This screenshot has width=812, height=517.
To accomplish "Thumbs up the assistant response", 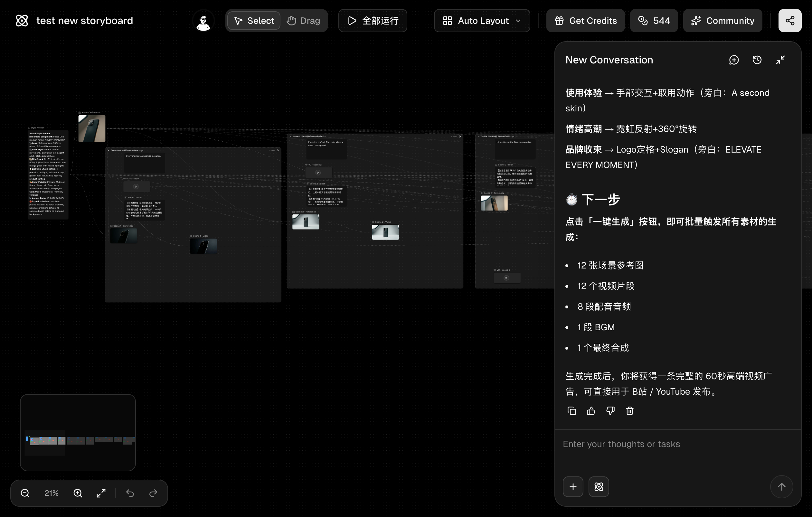I will pos(591,411).
